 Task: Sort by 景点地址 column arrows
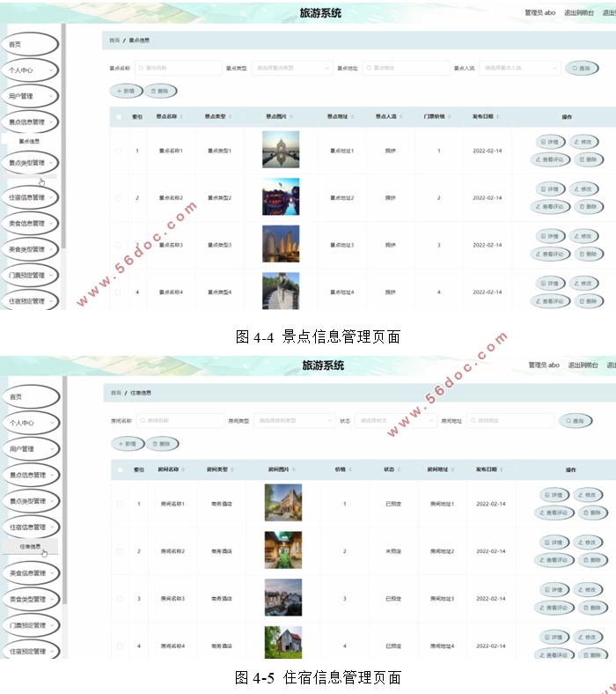coord(352,116)
